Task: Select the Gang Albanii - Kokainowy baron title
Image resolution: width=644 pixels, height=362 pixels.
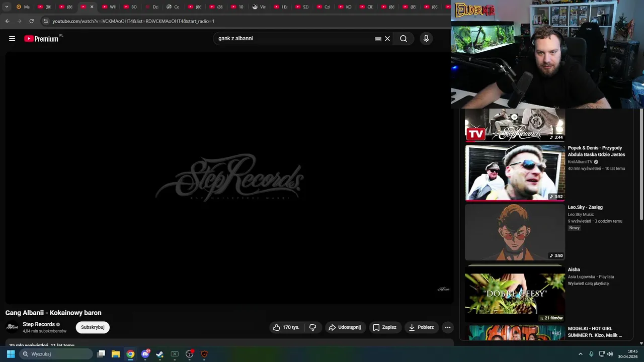Action: point(53,313)
